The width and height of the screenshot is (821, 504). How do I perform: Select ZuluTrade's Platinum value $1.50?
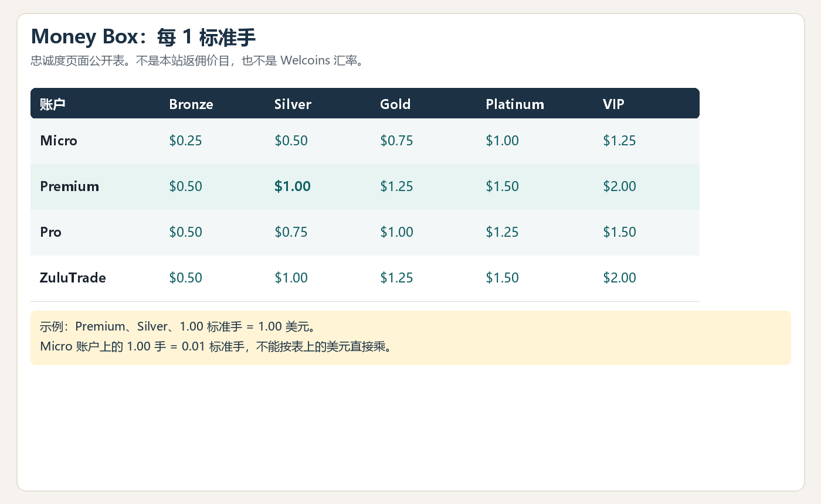click(x=502, y=278)
